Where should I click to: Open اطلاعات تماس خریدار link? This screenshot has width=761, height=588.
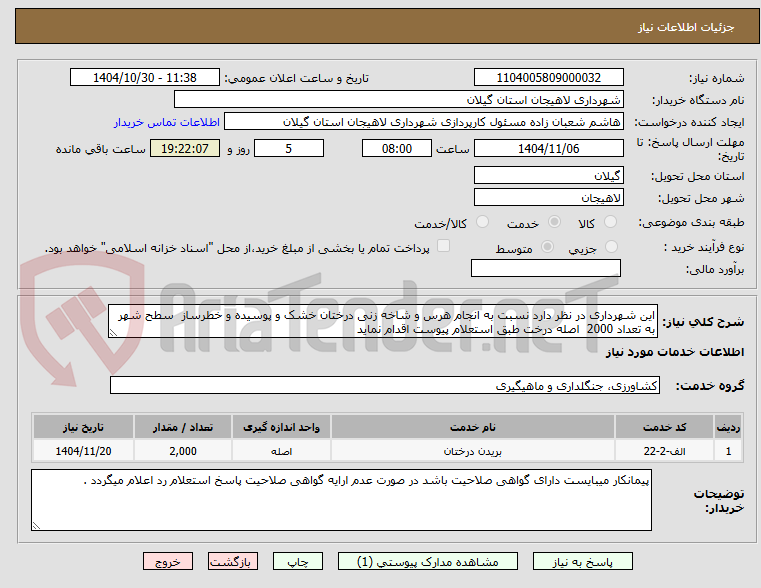[x=167, y=122]
